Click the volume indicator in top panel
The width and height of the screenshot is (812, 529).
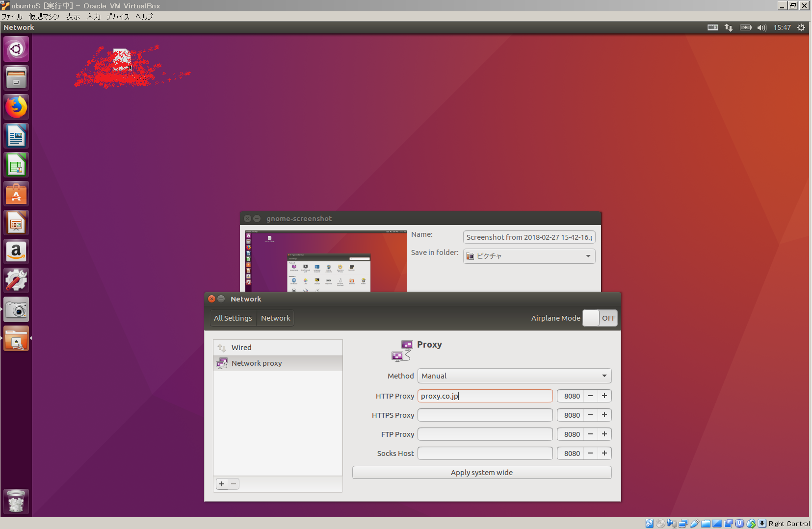tap(761, 27)
